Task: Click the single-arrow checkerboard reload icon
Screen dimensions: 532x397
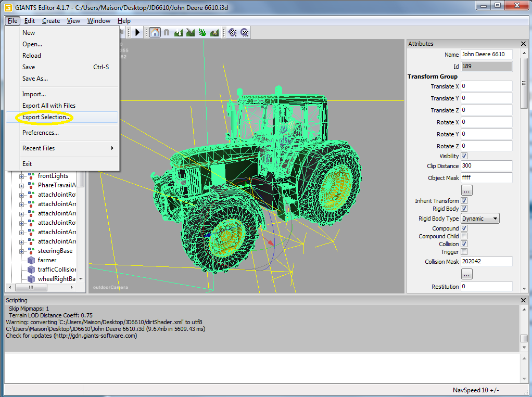Action: click(x=244, y=33)
